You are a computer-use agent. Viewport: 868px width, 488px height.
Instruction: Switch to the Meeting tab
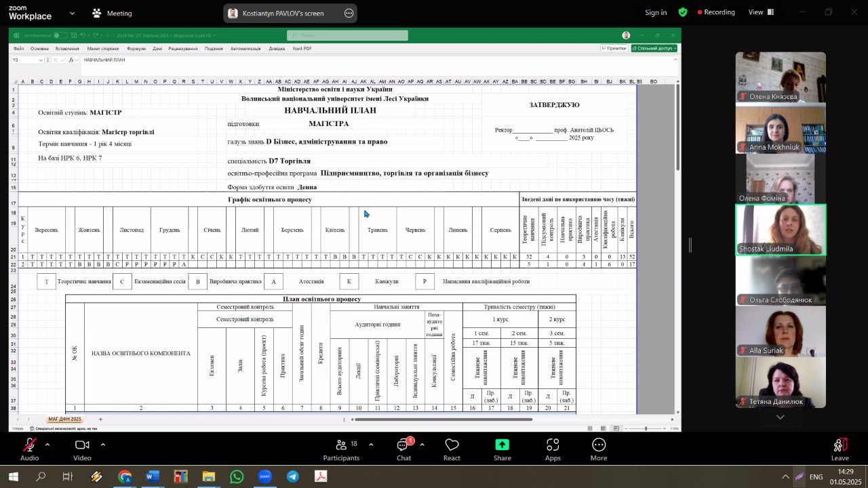tap(113, 13)
